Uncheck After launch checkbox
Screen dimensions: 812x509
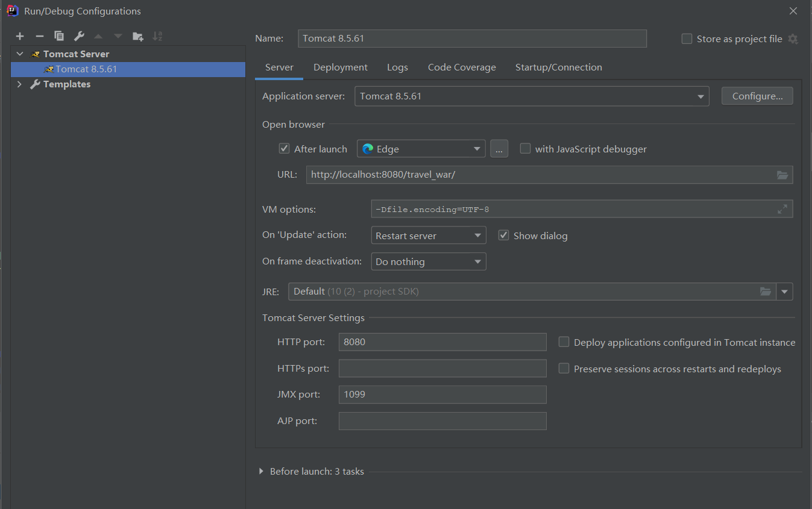coord(284,148)
